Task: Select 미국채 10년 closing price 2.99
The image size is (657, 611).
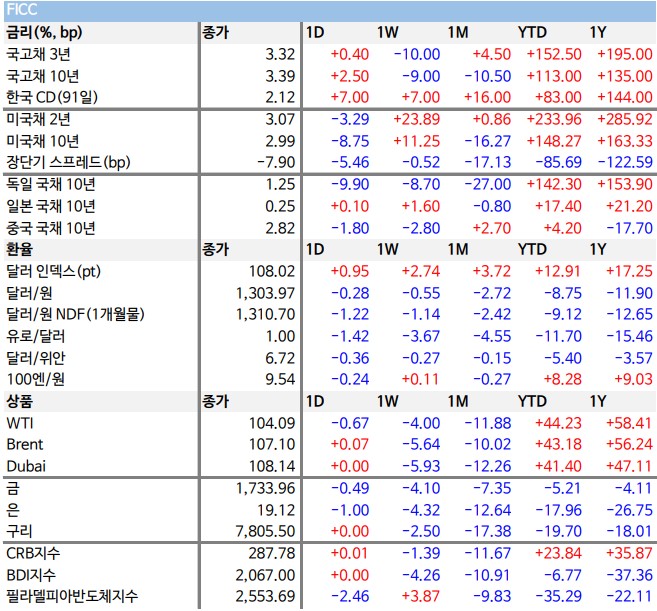Action: (x=280, y=141)
